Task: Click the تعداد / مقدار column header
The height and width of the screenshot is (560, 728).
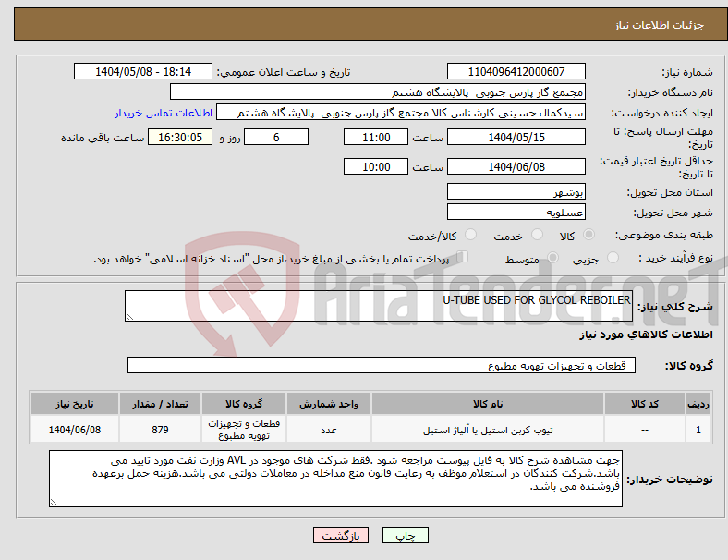Action: pos(160,404)
